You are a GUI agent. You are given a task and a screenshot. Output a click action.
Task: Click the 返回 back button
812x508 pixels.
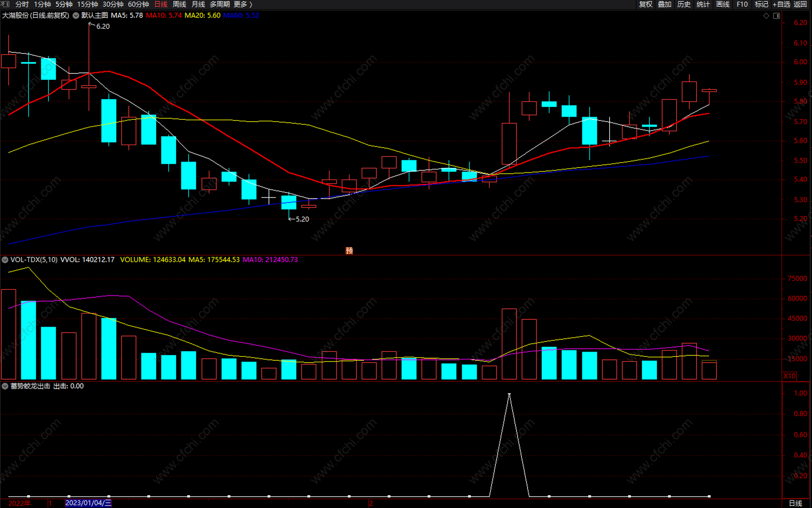pyautogui.click(x=800, y=4)
